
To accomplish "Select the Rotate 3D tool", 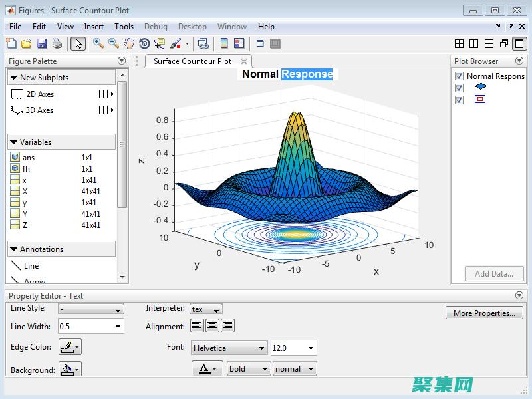I will coord(144,43).
